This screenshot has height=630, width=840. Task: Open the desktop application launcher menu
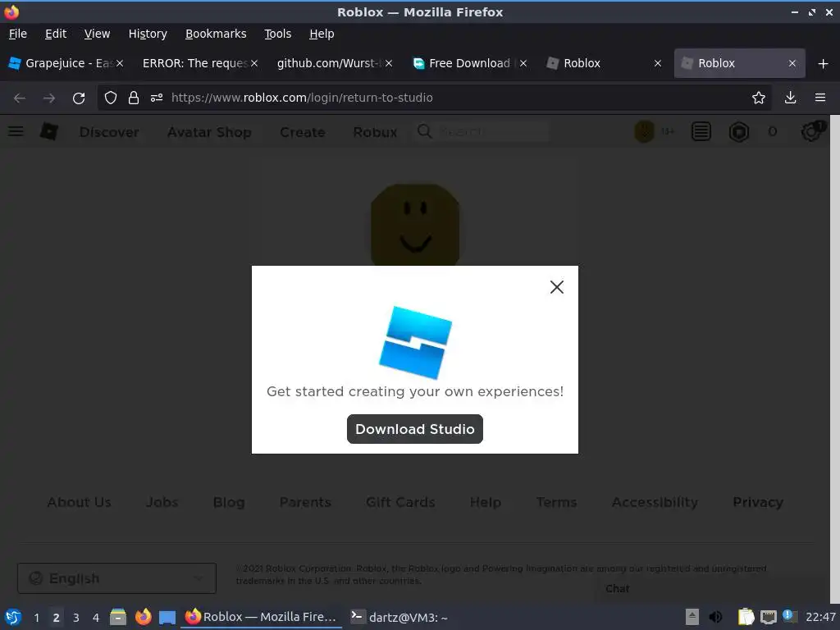pyautogui.click(x=13, y=617)
